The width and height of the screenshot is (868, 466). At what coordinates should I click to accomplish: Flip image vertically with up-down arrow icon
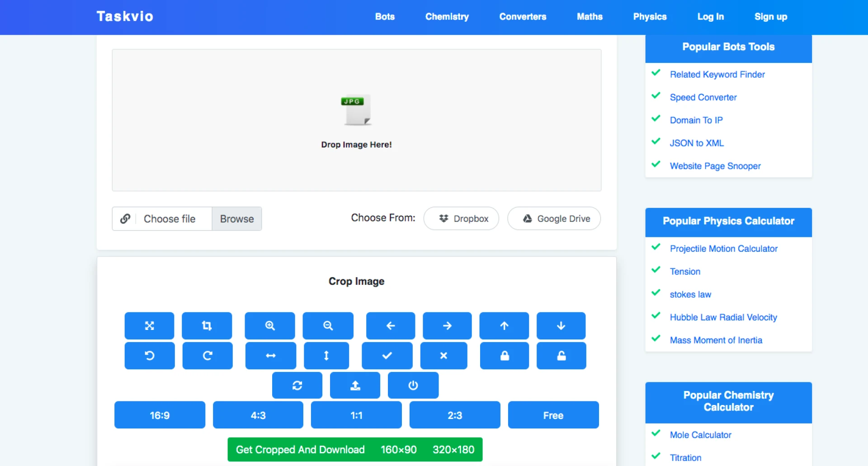click(326, 356)
